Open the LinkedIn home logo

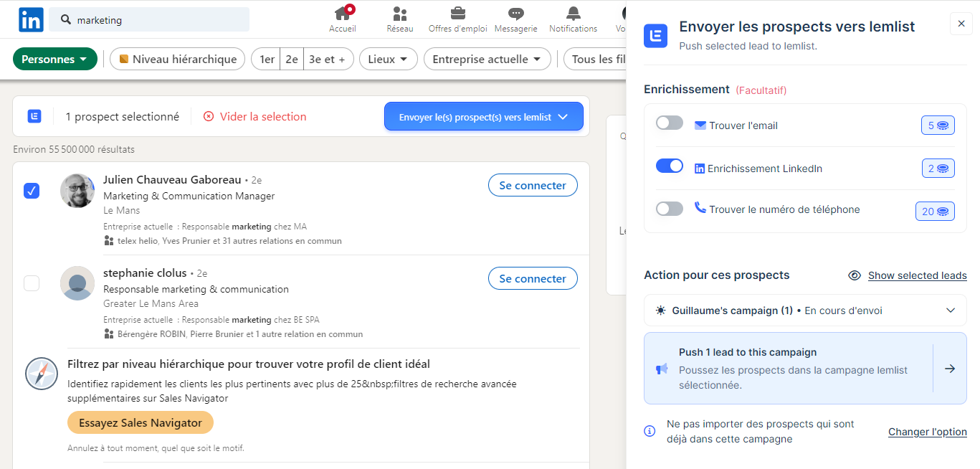pyautogui.click(x=31, y=19)
